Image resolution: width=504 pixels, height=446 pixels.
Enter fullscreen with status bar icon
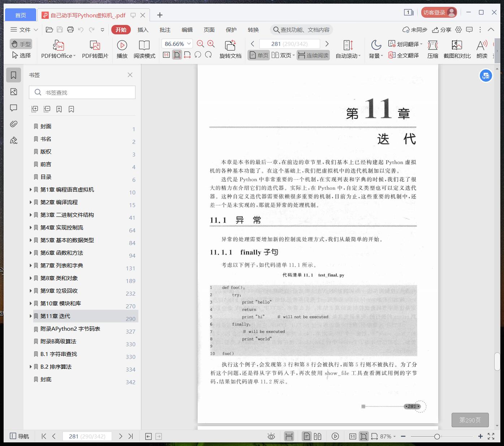click(491, 436)
